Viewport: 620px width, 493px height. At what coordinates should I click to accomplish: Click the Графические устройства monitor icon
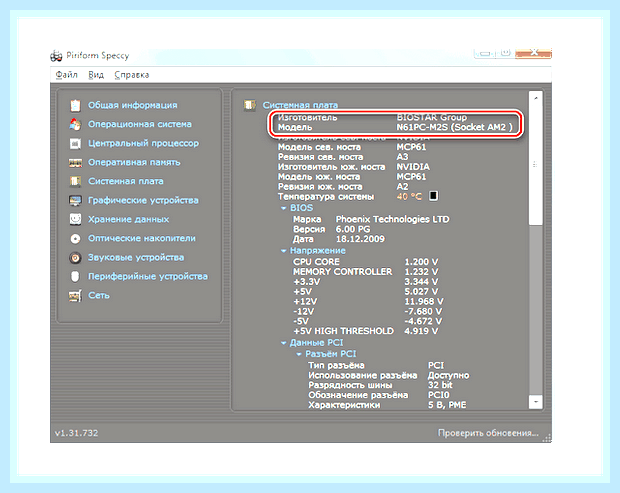[75, 200]
